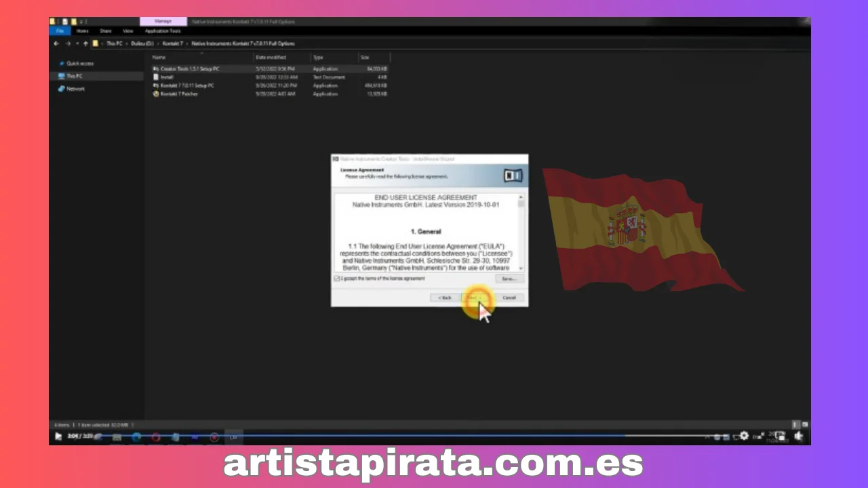868x488 pixels.
Task: Open the recent locations dropdown arrow
Action: coord(77,43)
